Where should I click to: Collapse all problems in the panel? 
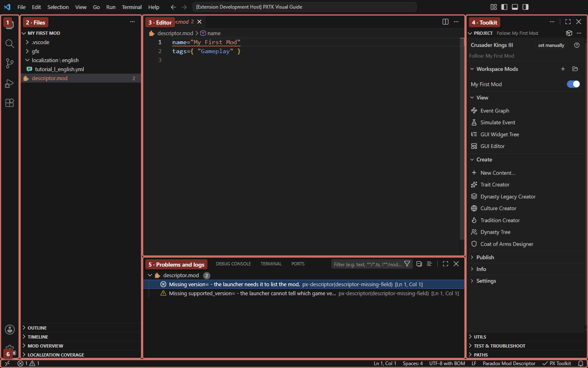[419, 264]
